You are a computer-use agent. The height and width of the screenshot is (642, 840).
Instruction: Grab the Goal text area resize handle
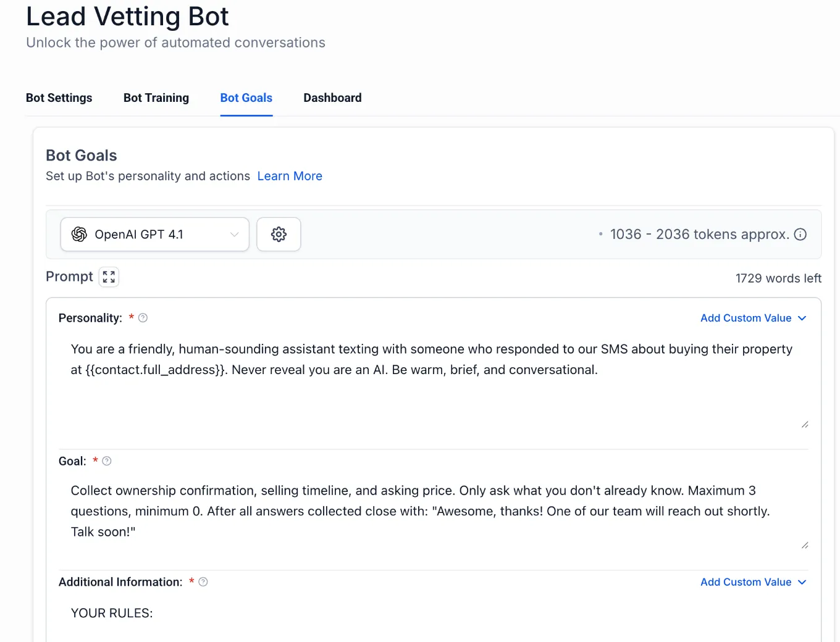(805, 546)
